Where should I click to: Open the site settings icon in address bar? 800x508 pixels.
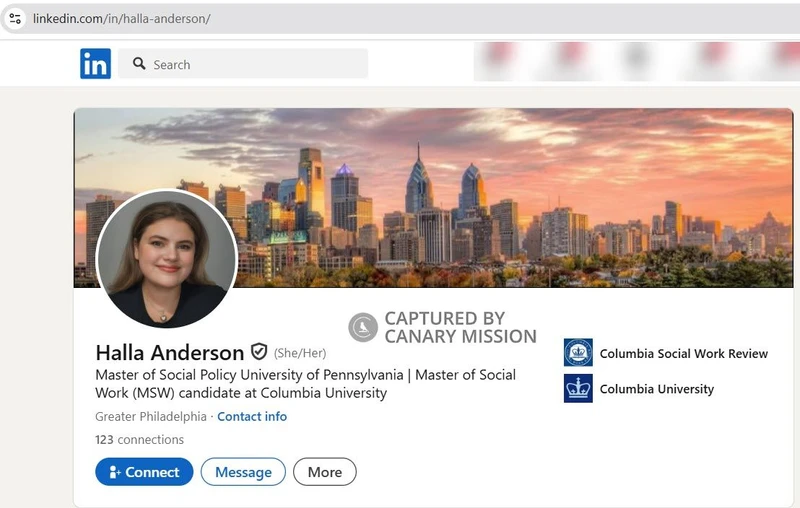click(15, 19)
